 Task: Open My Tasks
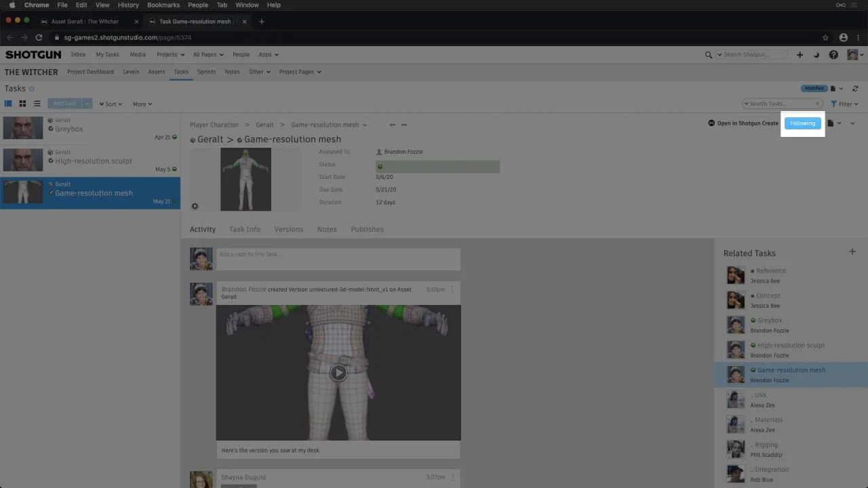pos(107,55)
